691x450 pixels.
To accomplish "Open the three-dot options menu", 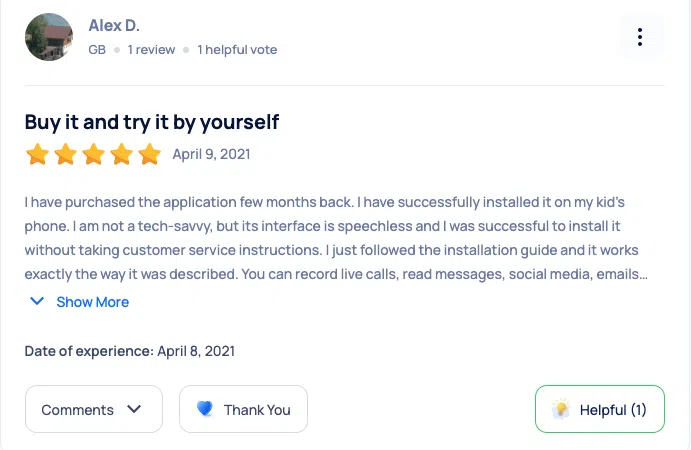I will pos(640,38).
